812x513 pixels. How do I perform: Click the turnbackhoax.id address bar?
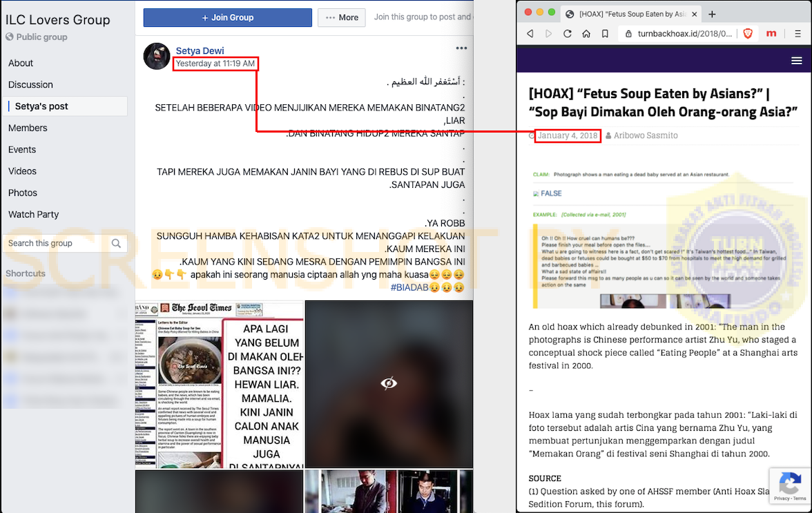click(x=685, y=34)
